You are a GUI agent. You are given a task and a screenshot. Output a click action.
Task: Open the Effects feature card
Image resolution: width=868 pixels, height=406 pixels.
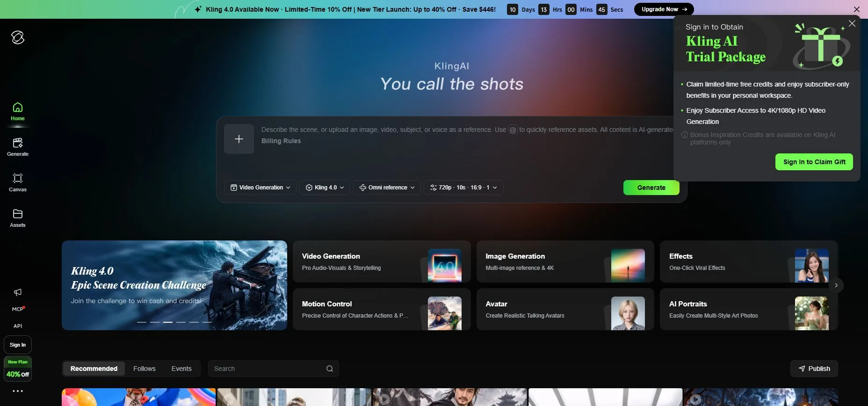click(749, 261)
